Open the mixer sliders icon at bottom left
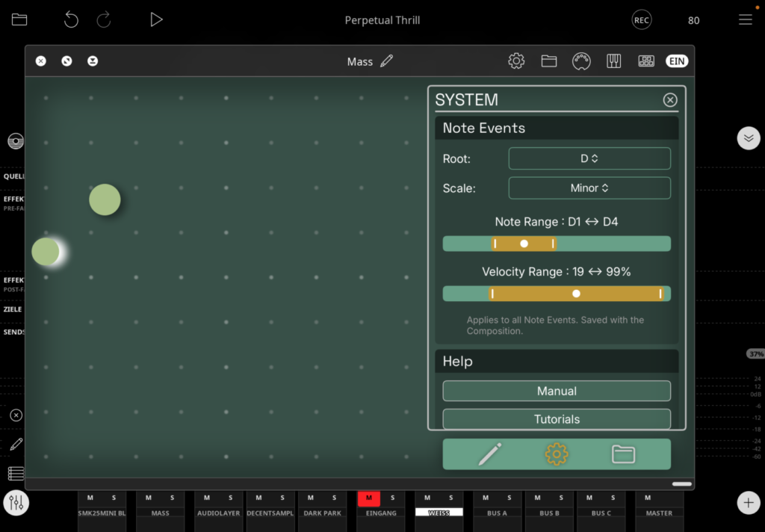 (x=16, y=503)
